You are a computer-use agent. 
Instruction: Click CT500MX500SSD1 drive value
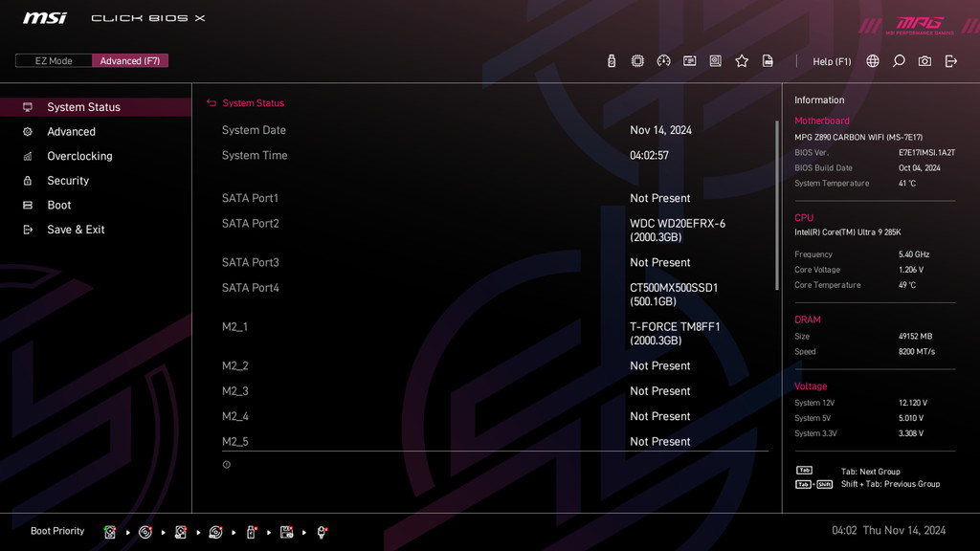(674, 295)
